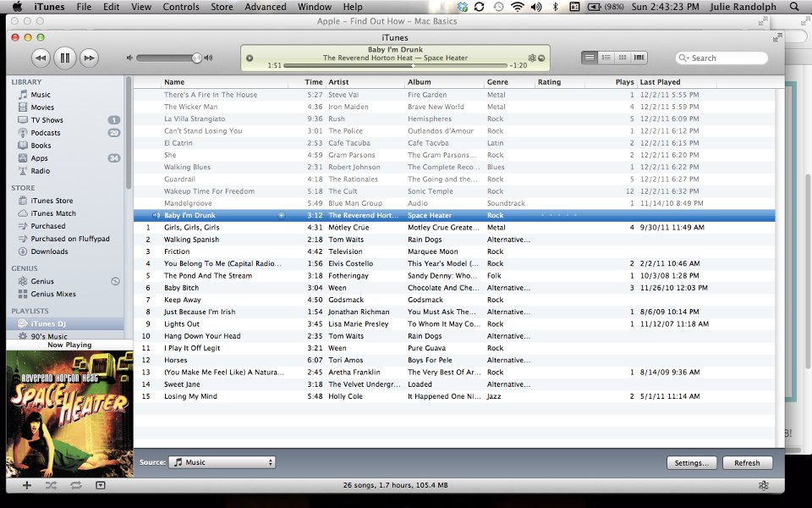Click the Refresh button
The height and width of the screenshot is (508, 812).
[747, 463]
